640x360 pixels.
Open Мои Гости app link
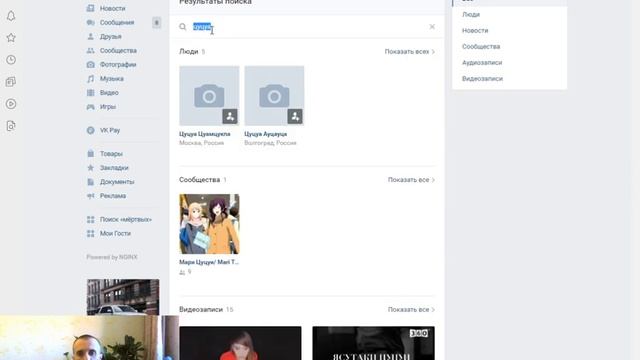pyautogui.click(x=116, y=233)
